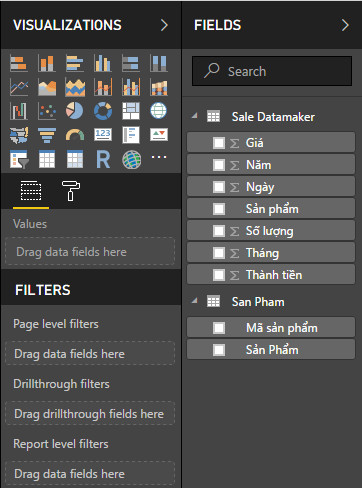The width and height of the screenshot is (362, 488).
Task: Pick the Gauge visual
Action: point(75,135)
